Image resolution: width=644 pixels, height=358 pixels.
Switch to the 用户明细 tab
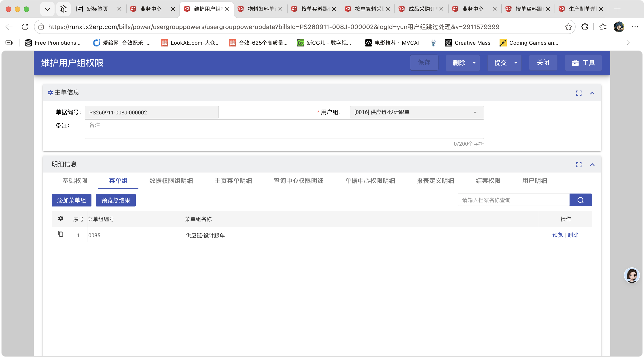coord(534,181)
